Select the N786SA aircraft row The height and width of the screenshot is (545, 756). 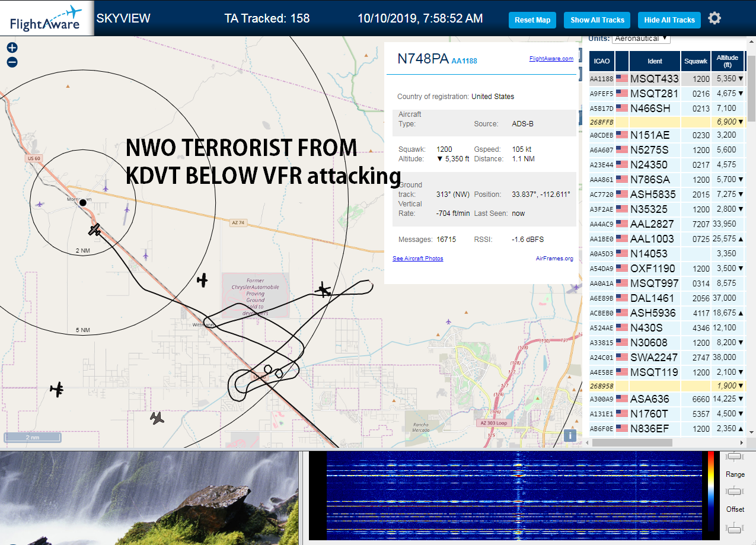[666, 180]
